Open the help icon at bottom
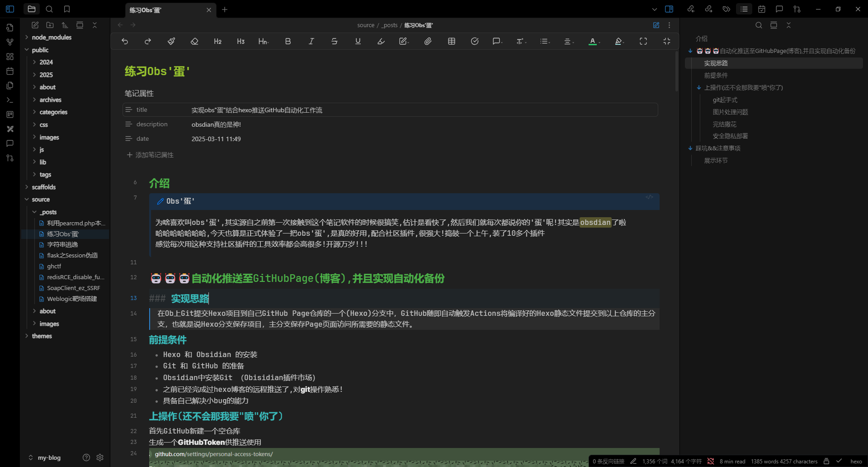The height and width of the screenshot is (467, 868). (x=86, y=457)
